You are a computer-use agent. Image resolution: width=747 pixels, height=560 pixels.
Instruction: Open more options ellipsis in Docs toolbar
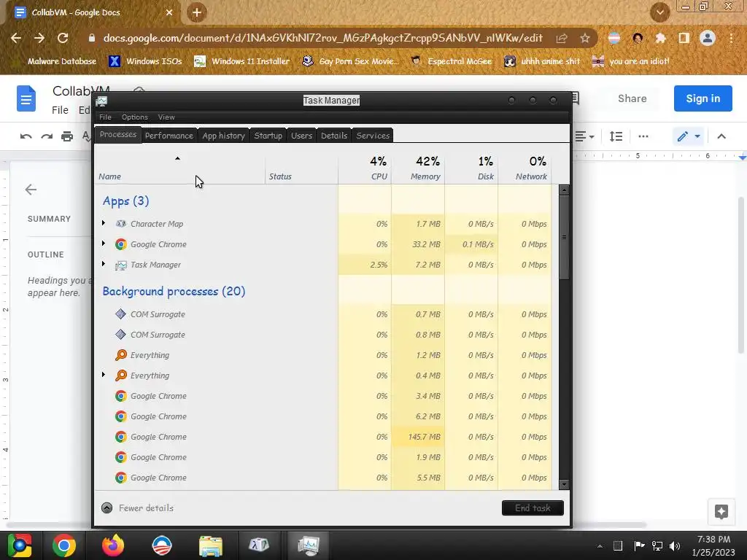(643, 136)
